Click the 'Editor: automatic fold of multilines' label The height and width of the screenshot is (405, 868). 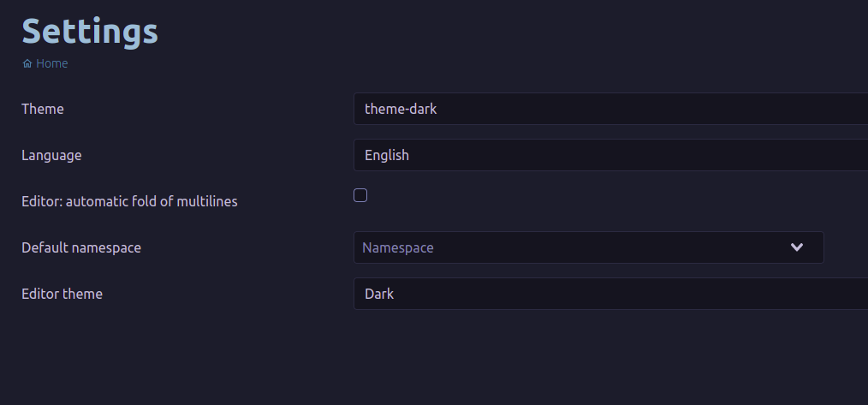tap(129, 201)
